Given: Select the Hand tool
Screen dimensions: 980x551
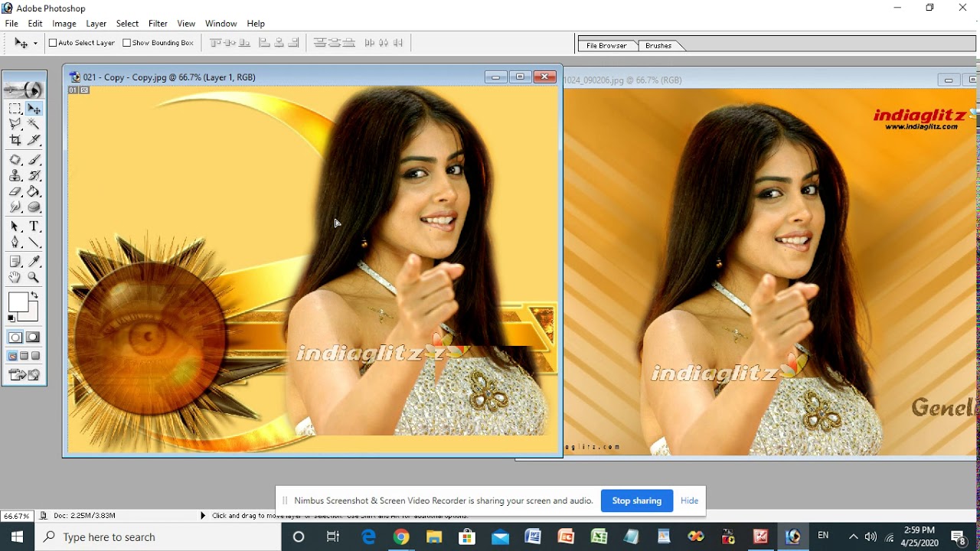Looking at the screenshot, I should [x=15, y=278].
